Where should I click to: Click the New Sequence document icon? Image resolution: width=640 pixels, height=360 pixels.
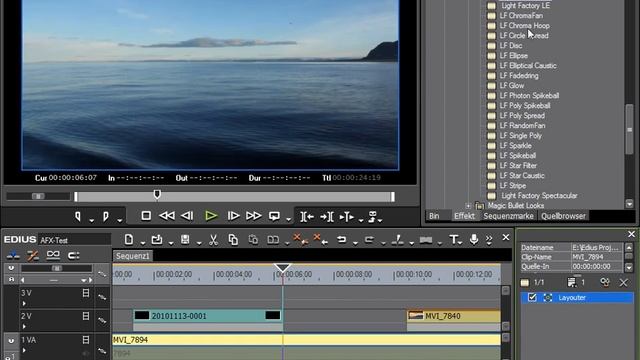point(129,240)
